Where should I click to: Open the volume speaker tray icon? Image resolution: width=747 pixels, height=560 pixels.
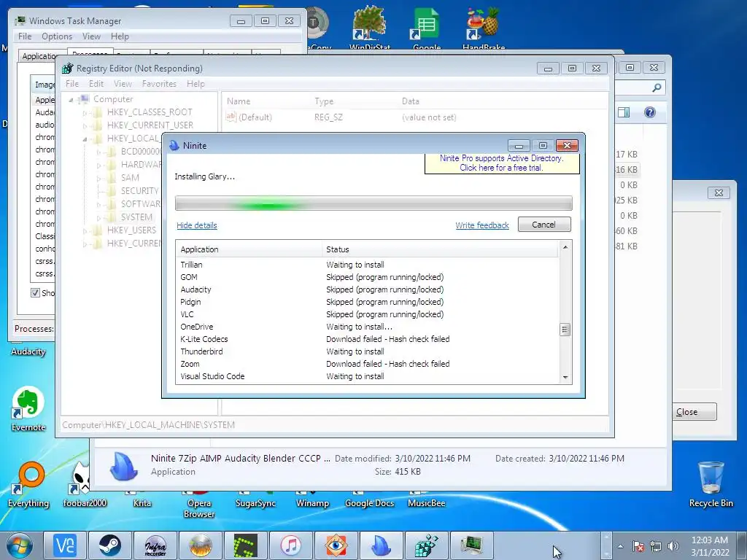[673, 546]
